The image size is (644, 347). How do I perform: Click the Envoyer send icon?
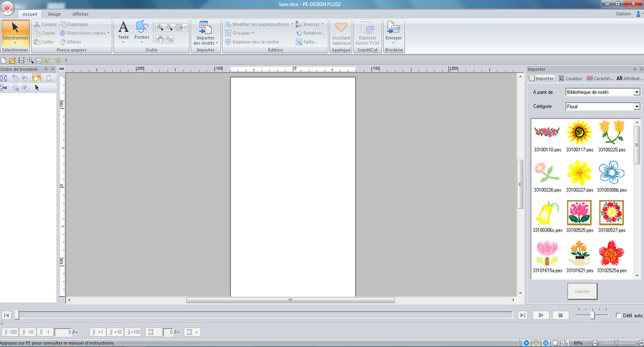click(x=393, y=30)
